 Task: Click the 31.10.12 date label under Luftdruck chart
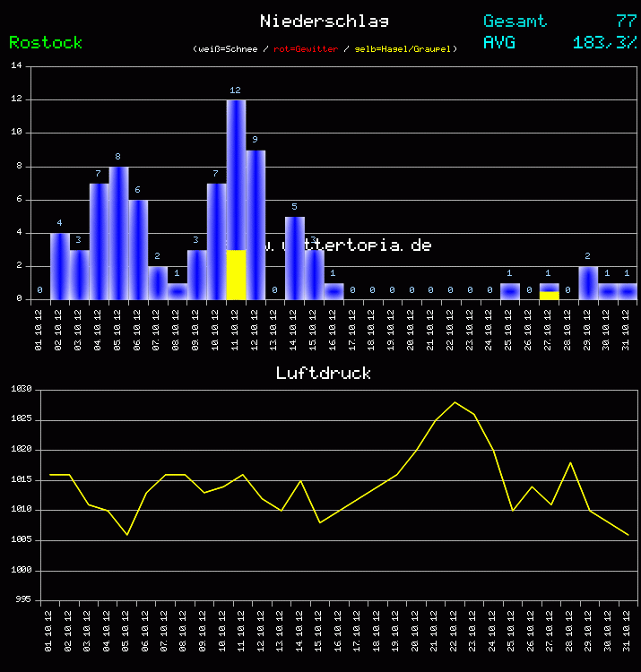[x=628, y=631]
